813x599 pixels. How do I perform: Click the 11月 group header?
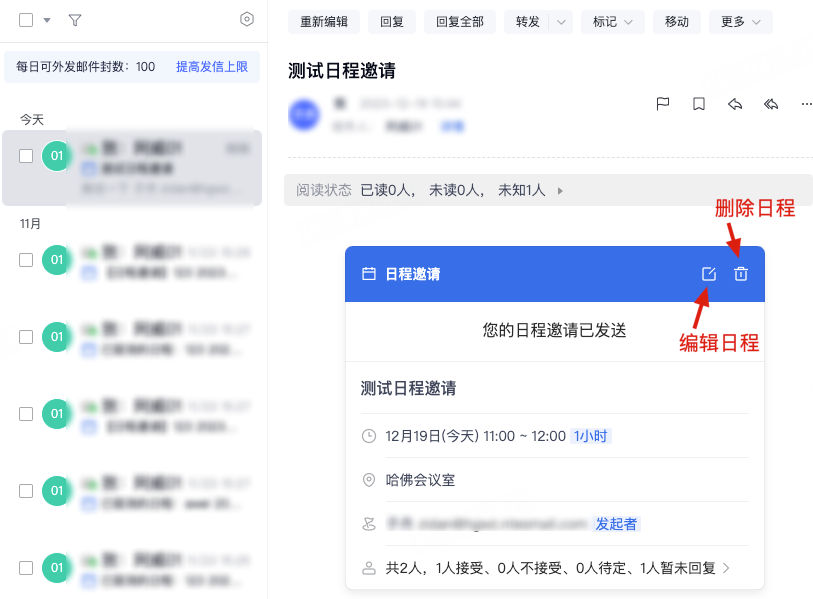(30, 224)
